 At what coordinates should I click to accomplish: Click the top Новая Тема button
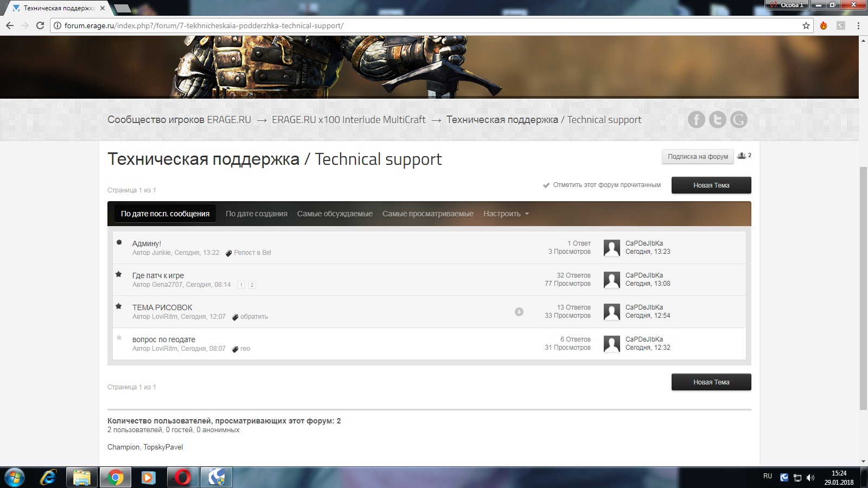(711, 185)
